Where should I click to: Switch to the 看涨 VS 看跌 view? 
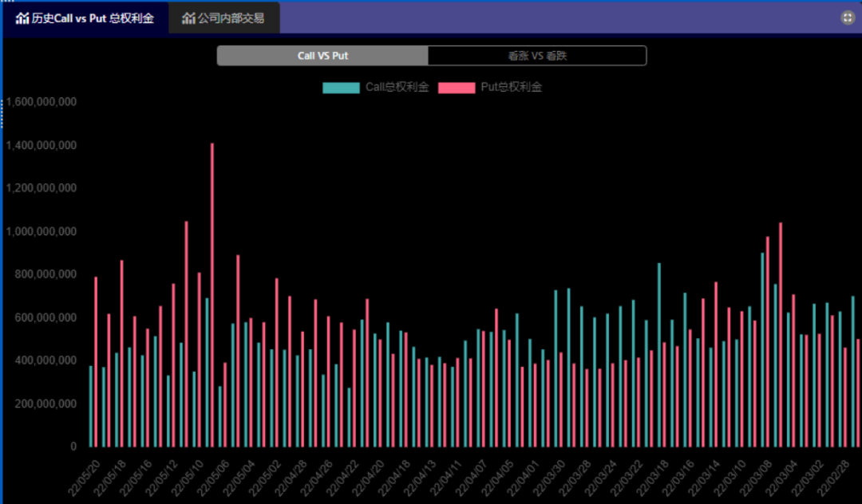536,56
